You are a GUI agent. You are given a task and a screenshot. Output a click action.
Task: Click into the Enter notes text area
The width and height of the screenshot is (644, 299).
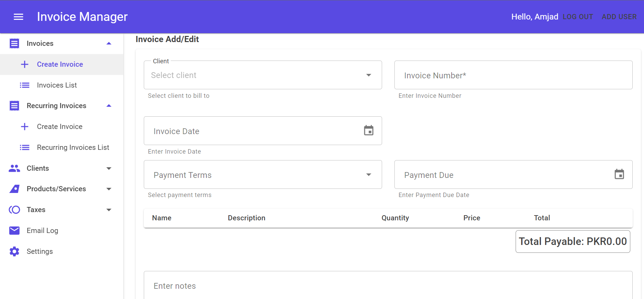[388, 285]
